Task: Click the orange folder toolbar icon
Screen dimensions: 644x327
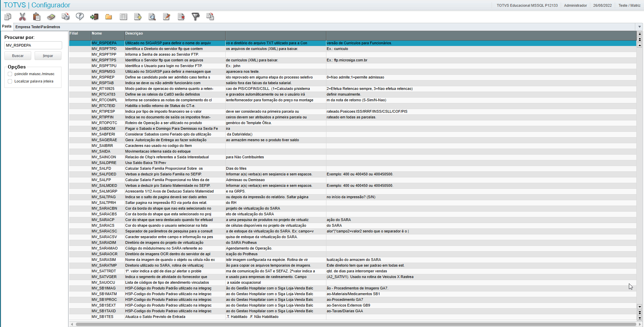Action: (x=108, y=16)
